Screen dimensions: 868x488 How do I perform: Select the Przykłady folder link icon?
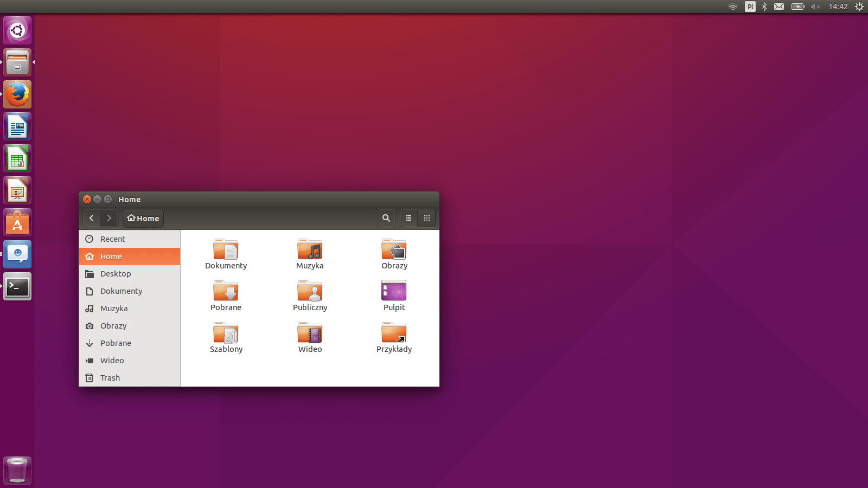tap(394, 333)
